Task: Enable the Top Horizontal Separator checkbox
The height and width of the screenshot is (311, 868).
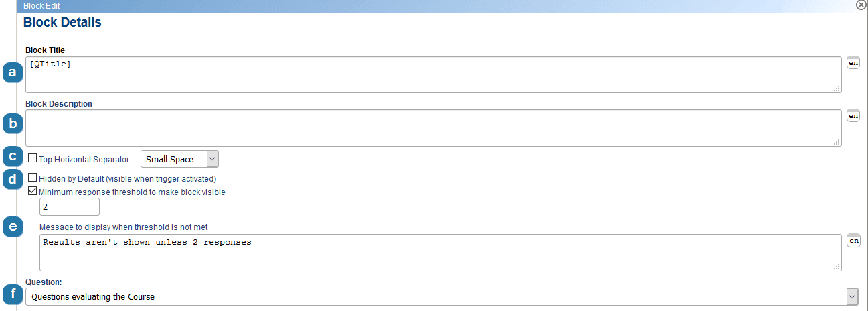Action: pyautogui.click(x=33, y=158)
